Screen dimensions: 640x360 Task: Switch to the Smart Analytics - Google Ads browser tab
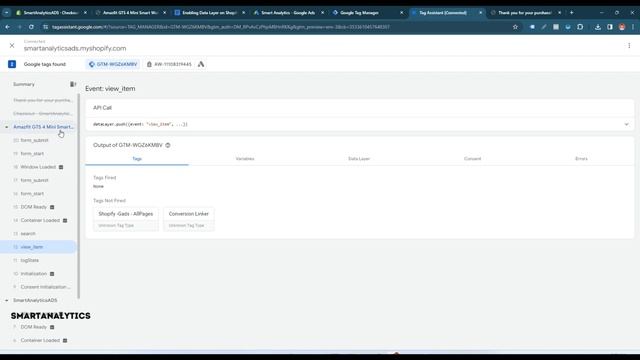pyautogui.click(x=289, y=13)
